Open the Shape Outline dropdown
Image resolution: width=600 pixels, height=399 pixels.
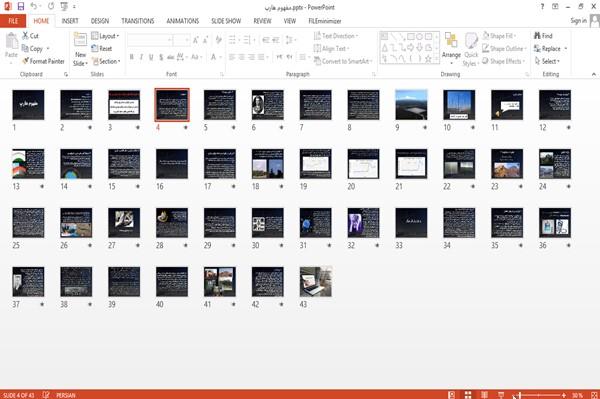click(504, 49)
